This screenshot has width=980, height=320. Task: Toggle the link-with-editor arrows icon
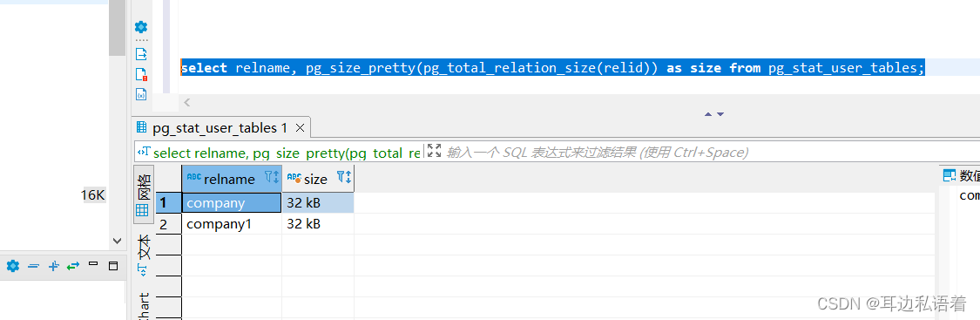click(x=73, y=266)
